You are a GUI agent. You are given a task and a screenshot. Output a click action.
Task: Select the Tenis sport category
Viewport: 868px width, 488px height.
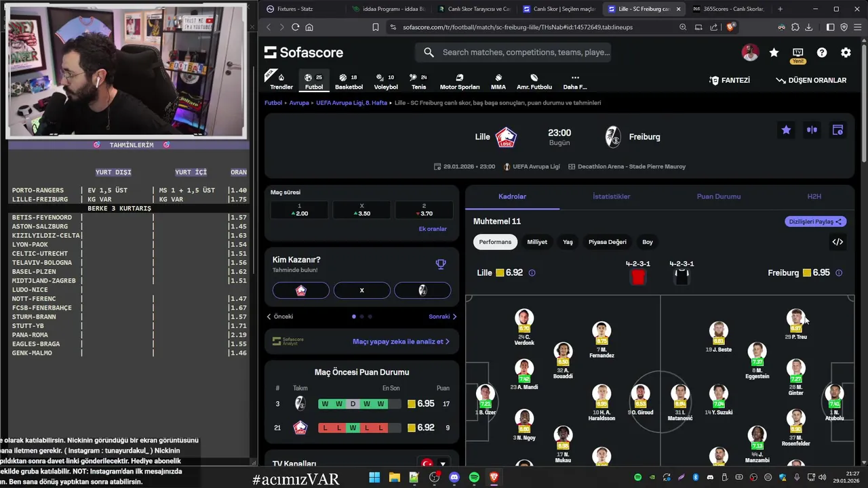click(419, 81)
